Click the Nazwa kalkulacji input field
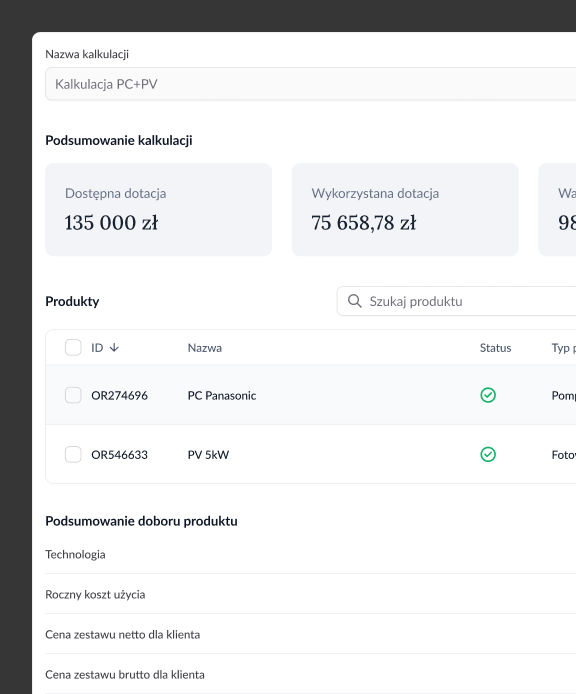The height and width of the screenshot is (694, 576). point(310,84)
